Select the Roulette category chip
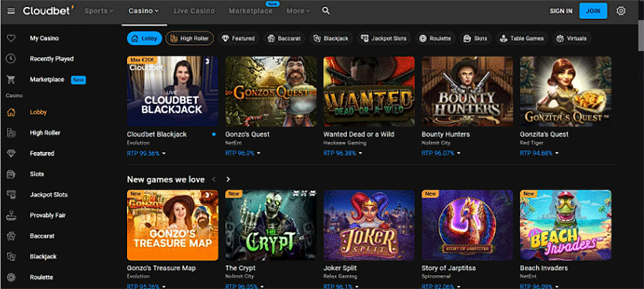644x289 pixels. pyautogui.click(x=435, y=39)
